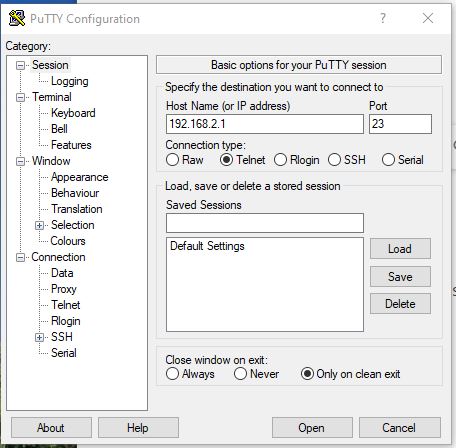This screenshot has width=456, height=448.
Task: Open the Session category
Action: (x=50, y=65)
